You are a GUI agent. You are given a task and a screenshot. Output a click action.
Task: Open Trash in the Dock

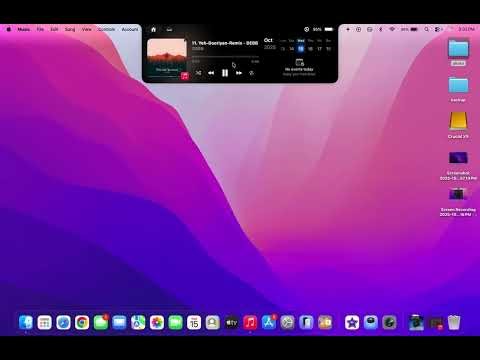pyautogui.click(x=454, y=322)
